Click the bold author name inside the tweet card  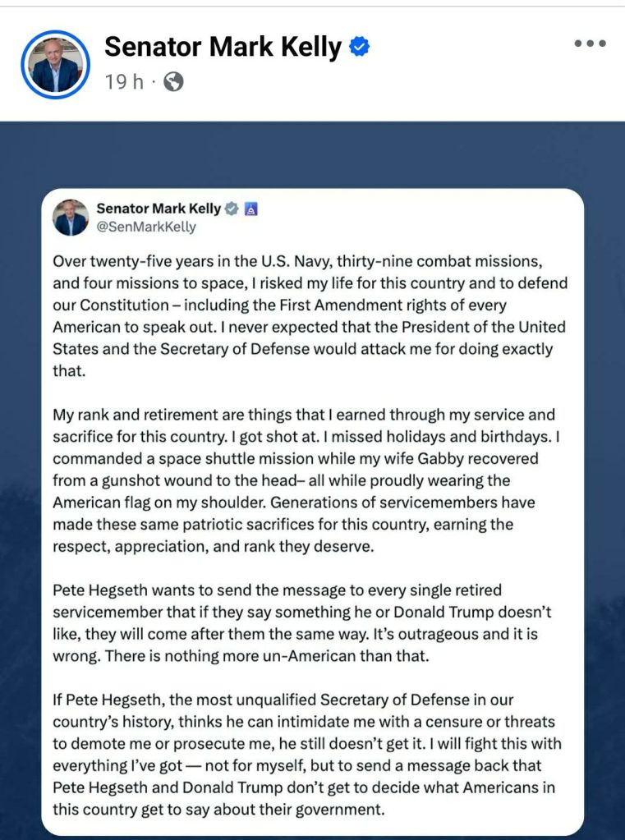pos(159,209)
